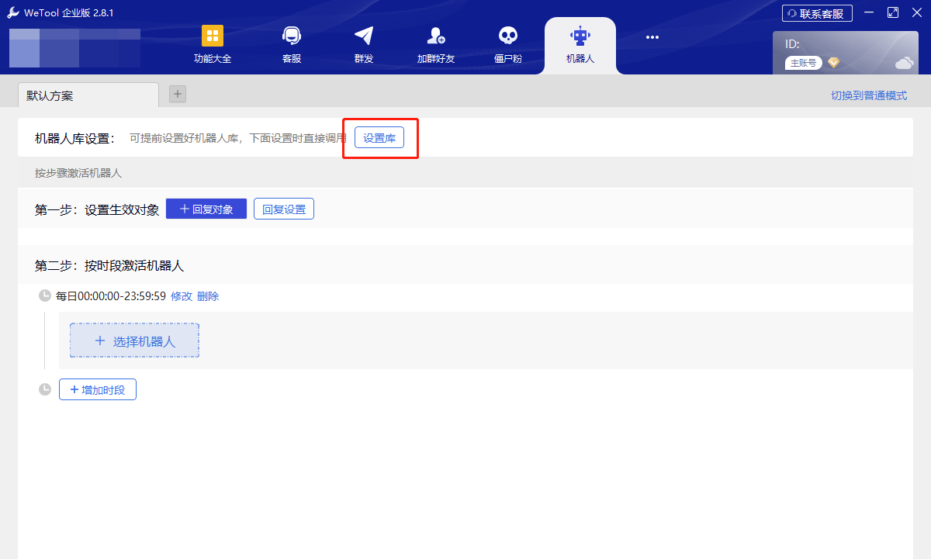
Task: Click the 第二步：按时段激活机器人 heading
Action: [x=109, y=265]
